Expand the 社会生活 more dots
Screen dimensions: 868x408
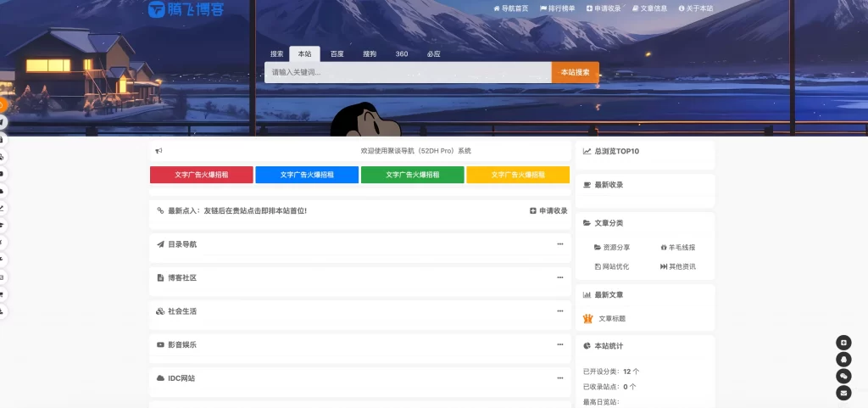pos(560,310)
